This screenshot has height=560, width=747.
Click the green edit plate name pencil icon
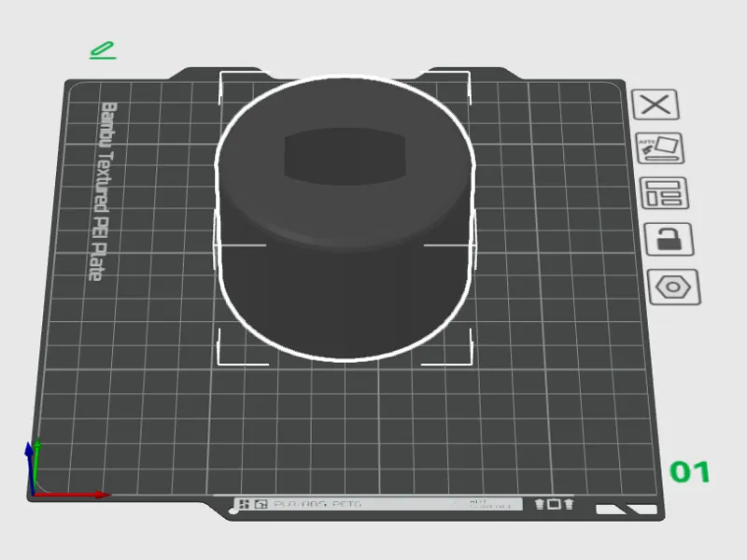coord(103,50)
